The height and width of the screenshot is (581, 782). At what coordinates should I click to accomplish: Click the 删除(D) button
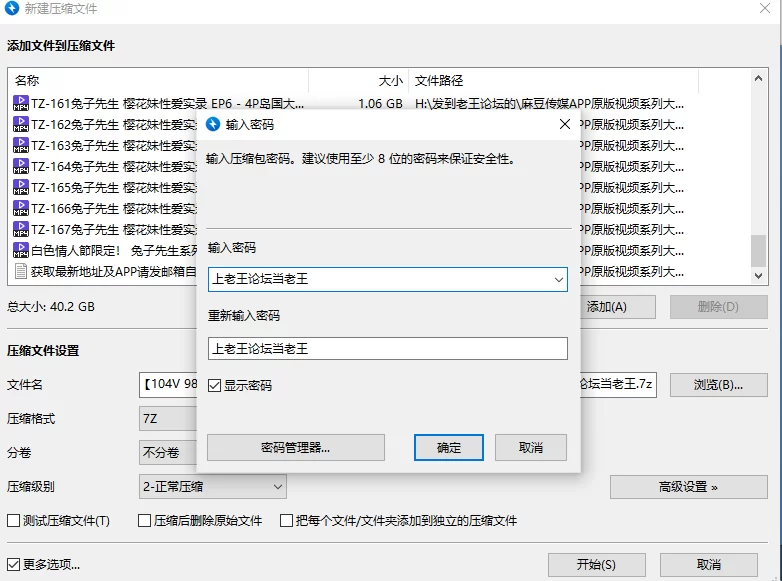coord(718,307)
